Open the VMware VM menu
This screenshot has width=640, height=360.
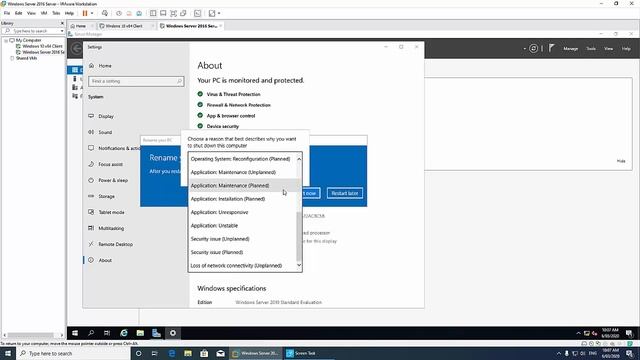(44, 13)
